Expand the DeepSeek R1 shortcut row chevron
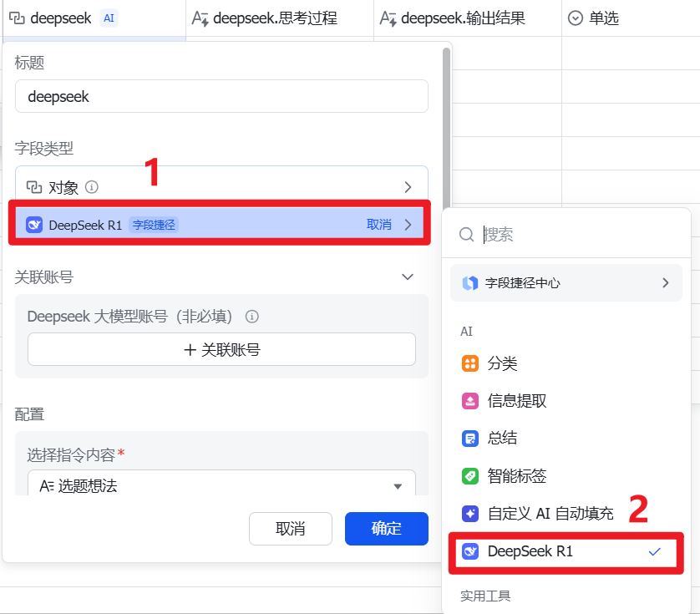This screenshot has width=700, height=614. (x=408, y=225)
